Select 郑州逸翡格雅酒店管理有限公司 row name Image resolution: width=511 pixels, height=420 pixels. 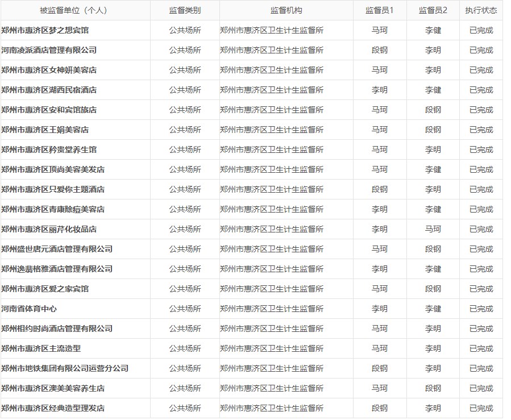pos(57,269)
